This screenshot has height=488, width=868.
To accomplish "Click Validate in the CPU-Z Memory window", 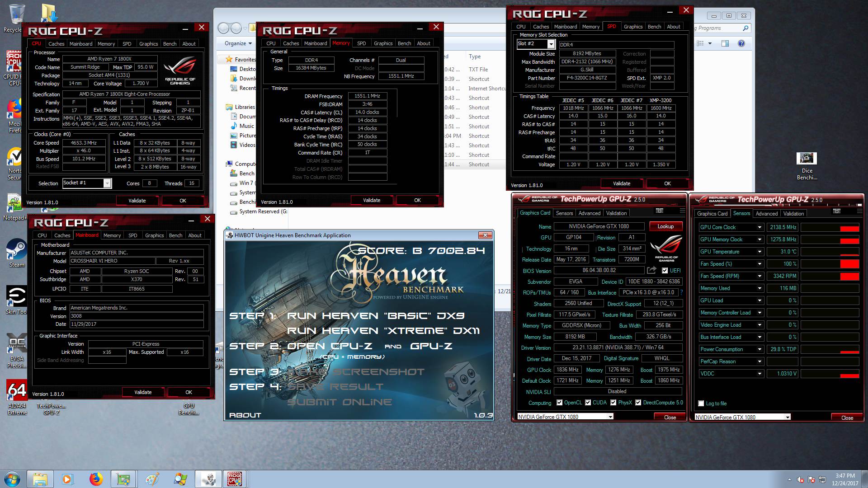I will (x=372, y=200).
